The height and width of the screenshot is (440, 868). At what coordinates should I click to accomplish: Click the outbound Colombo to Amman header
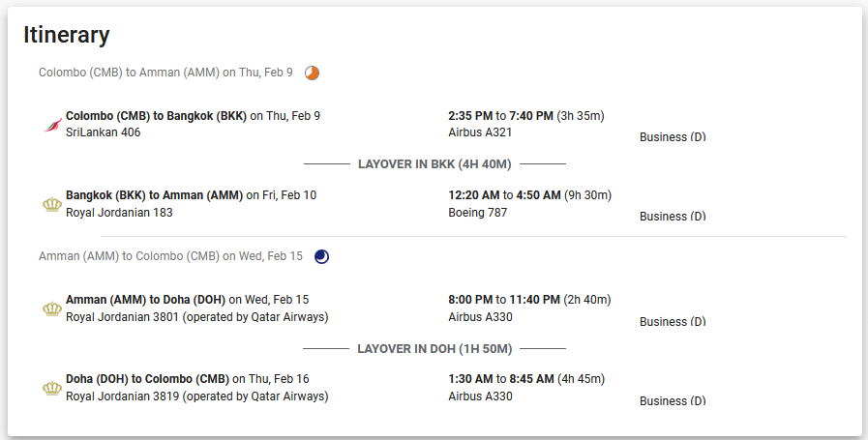(165, 73)
